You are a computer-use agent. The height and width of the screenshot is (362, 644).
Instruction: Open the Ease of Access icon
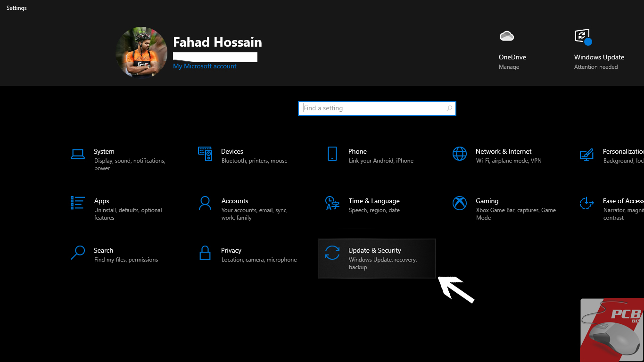(586, 203)
